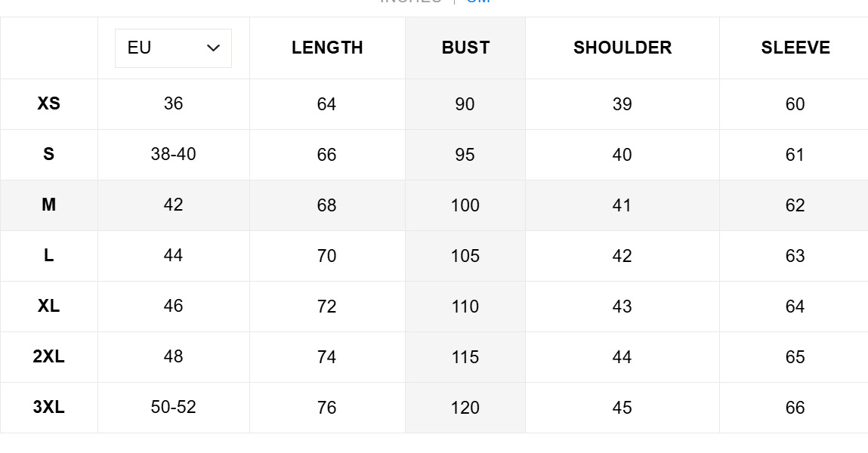Choose the XL size row label
This screenshot has height=453, width=868.
point(49,306)
